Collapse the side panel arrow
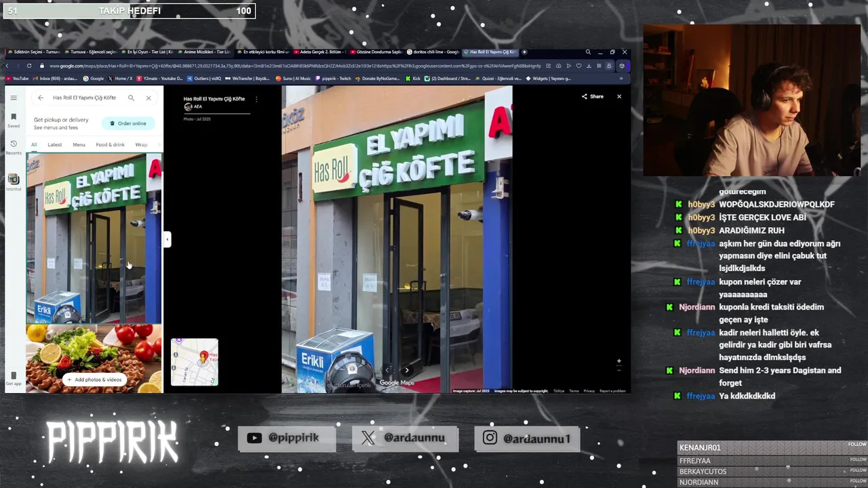 pos(167,239)
